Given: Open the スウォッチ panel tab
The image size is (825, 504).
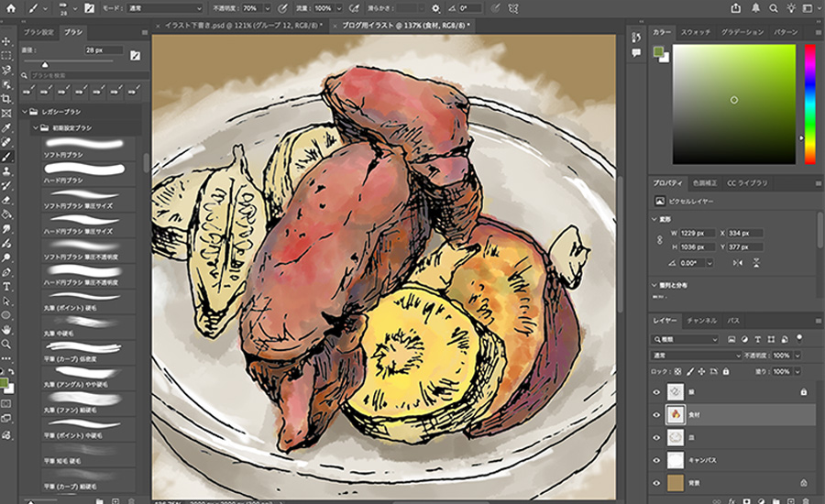Looking at the screenshot, I should coord(695,32).
